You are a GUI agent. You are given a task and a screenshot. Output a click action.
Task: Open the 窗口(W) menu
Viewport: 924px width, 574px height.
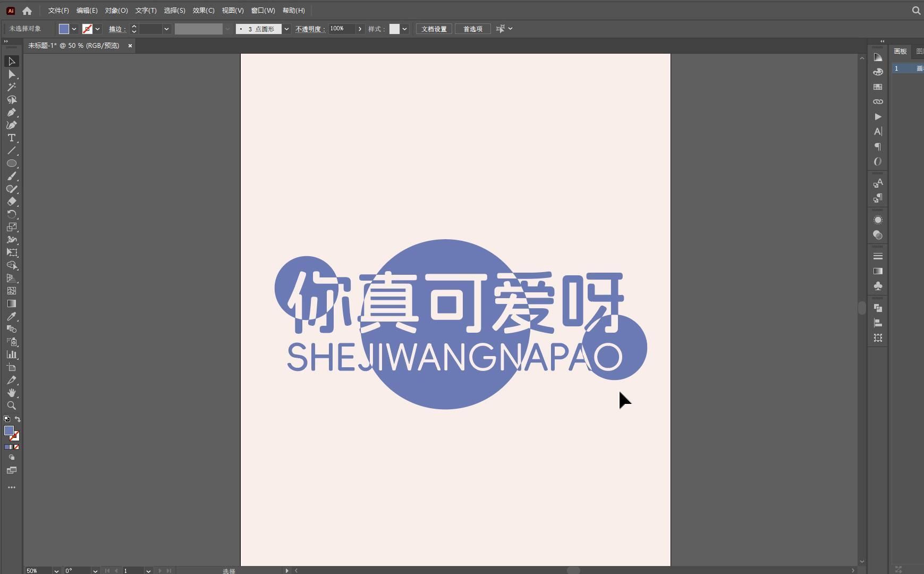click(x=263, y=11)
